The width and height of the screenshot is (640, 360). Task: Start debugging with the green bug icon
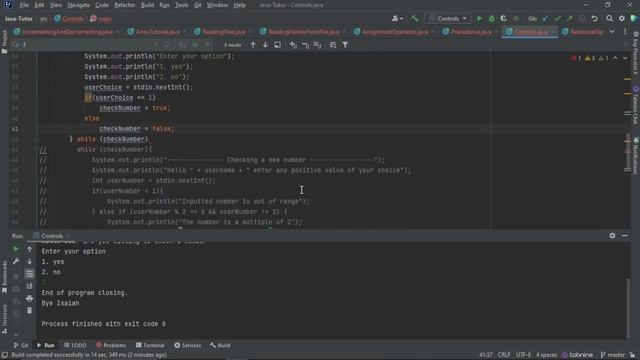coord(492,19)
